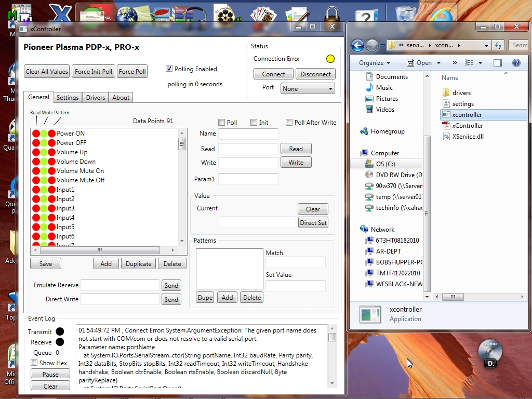Open the view options dropdown arrow
This screenshot has width=532, height=399.
tap(480, 63)
